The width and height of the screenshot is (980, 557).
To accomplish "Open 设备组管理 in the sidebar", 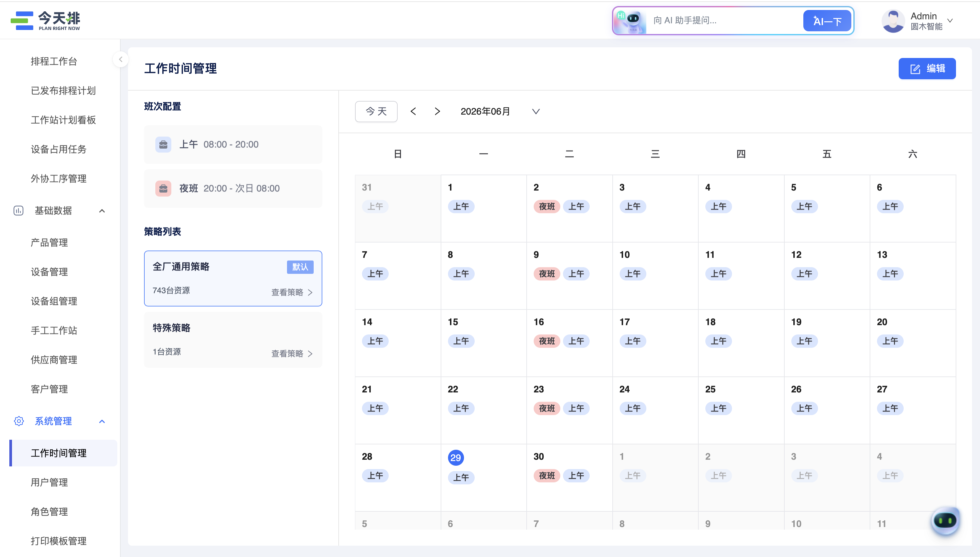I will pos(54,301).
